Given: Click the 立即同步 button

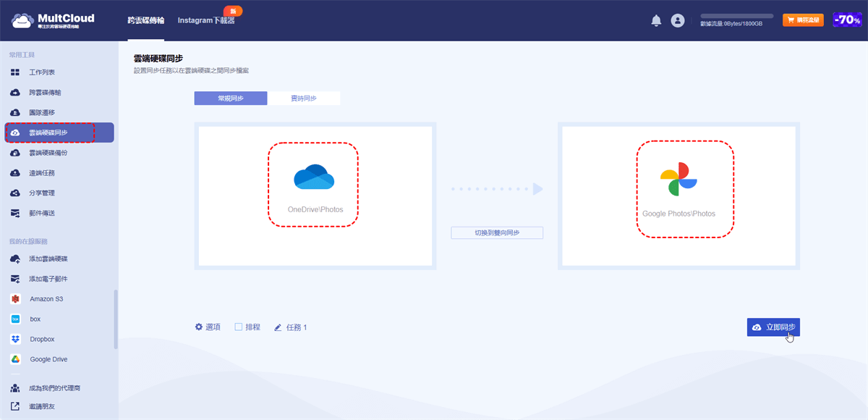Looking at the screenshot, I should (773, 327).
